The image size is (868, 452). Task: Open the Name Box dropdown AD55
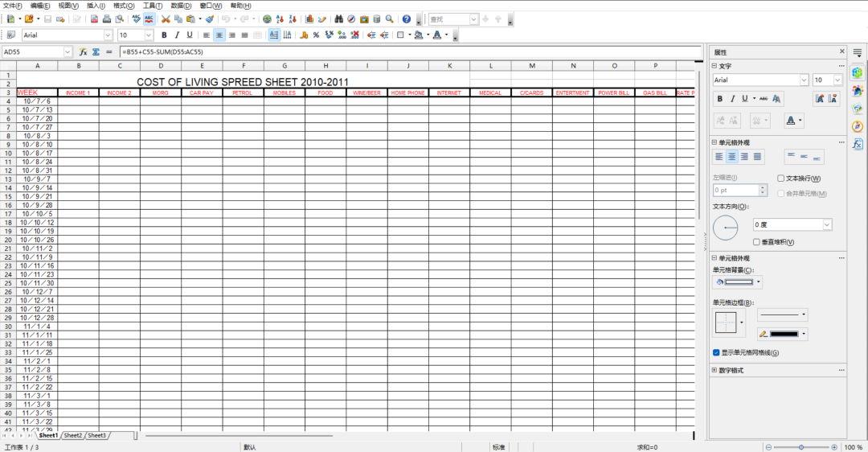tap(68, 52)
